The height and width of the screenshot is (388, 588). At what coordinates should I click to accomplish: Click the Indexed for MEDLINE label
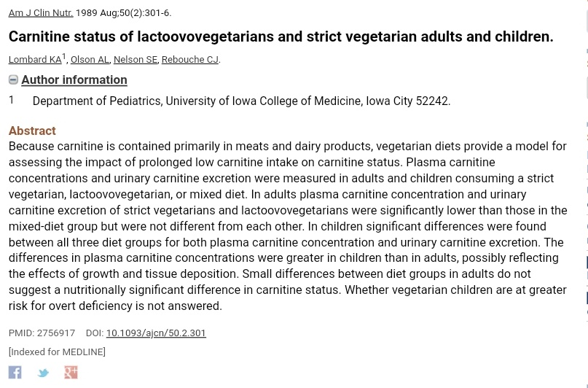coord(57,352)
